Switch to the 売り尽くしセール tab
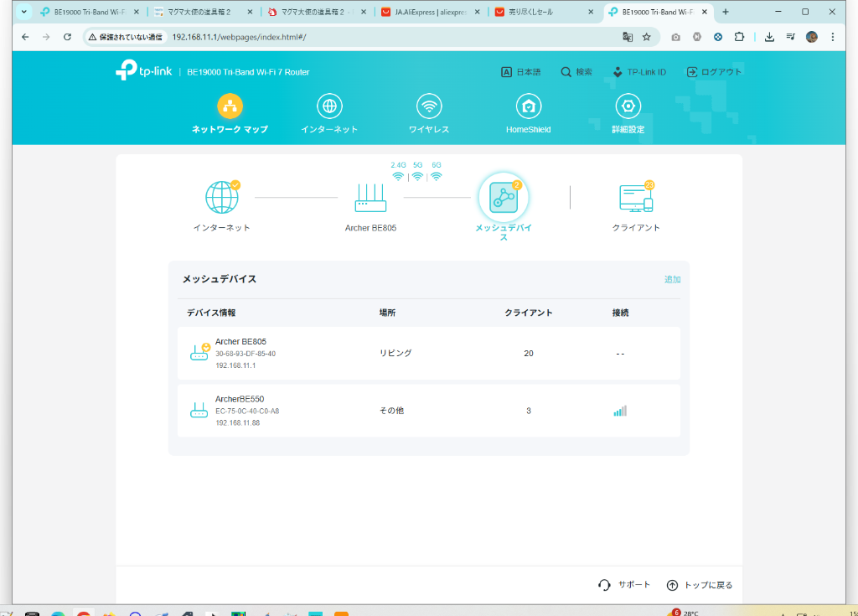This screenshot has width=858, height=616. tap(545, 12)
